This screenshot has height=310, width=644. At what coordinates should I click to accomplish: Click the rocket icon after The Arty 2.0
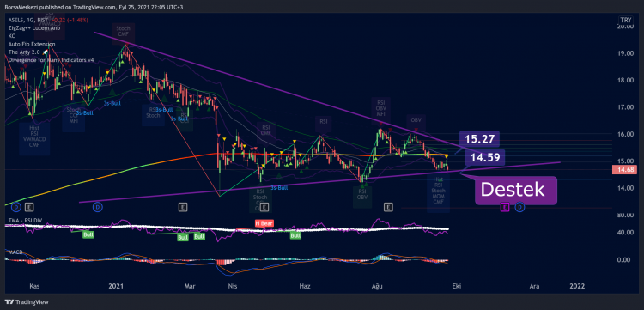click(46, 52)
